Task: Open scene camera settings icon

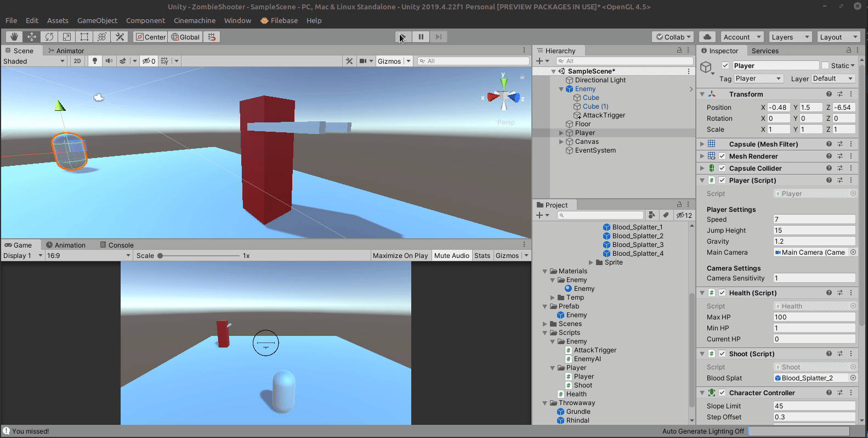Action: click(x=363, y=61)
